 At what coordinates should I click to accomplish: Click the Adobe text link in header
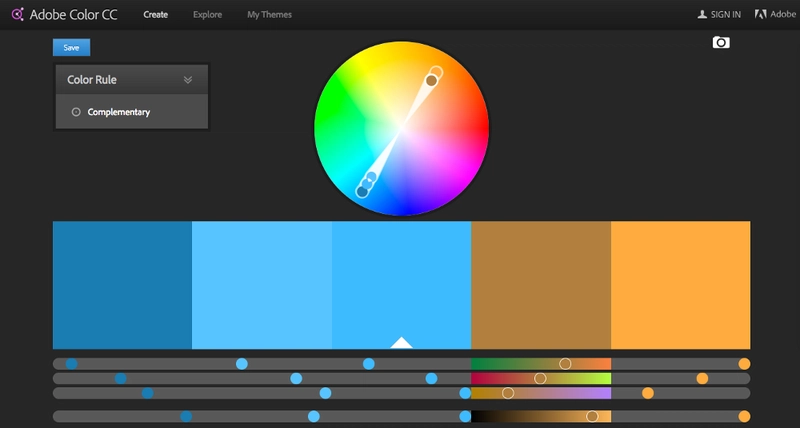[x=783, y=14]
